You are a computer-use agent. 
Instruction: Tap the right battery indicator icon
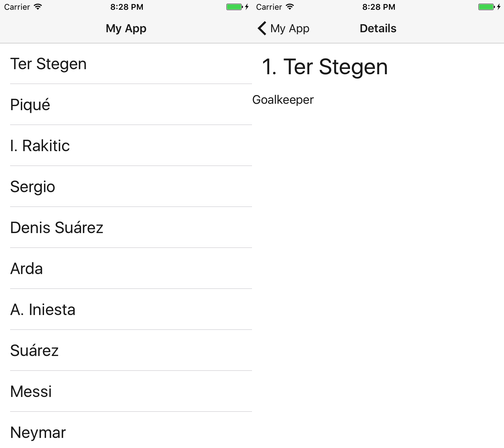click(486, 7)
